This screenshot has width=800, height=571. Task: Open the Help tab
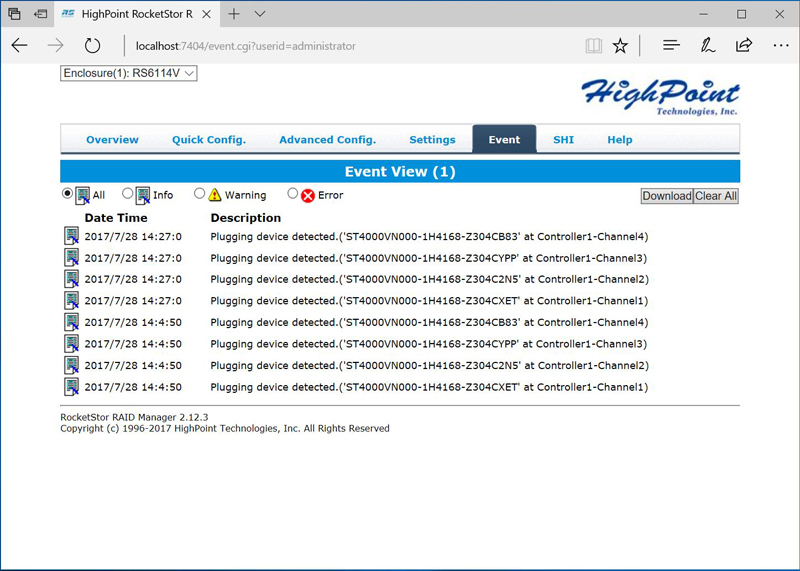click(619, 140)
